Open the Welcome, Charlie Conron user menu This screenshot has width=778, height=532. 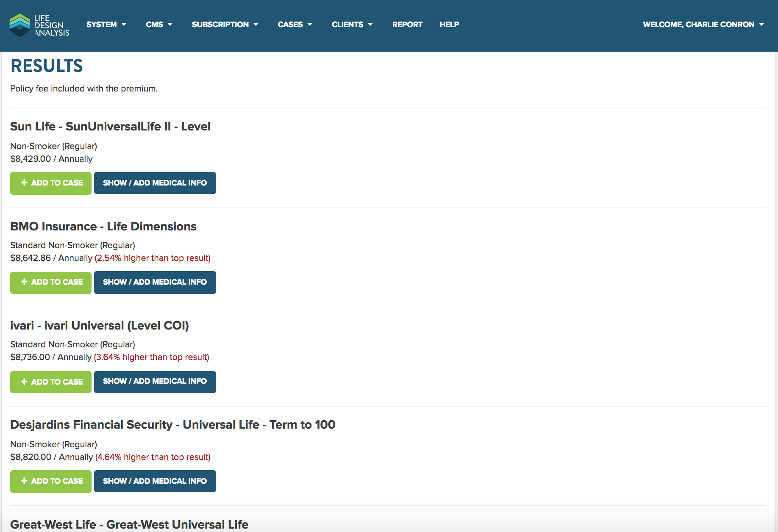coord(703,25)
